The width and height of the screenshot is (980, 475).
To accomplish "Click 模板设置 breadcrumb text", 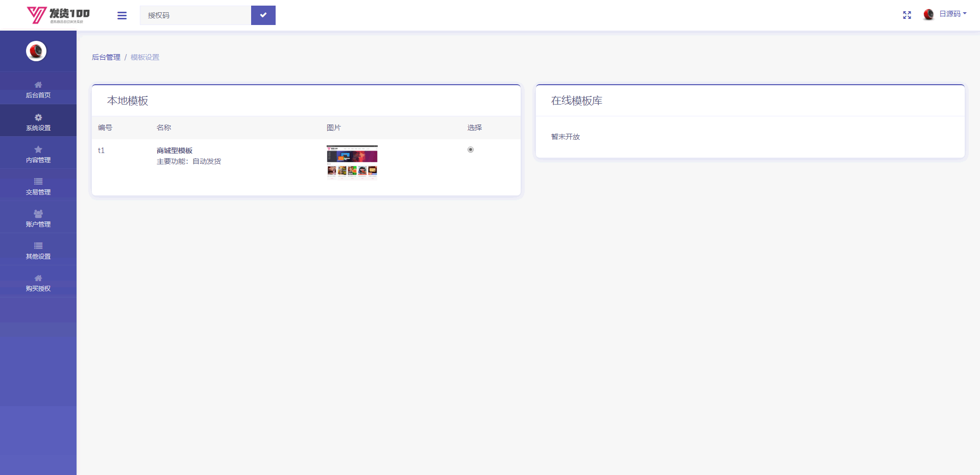I will (x=145, y=57).
